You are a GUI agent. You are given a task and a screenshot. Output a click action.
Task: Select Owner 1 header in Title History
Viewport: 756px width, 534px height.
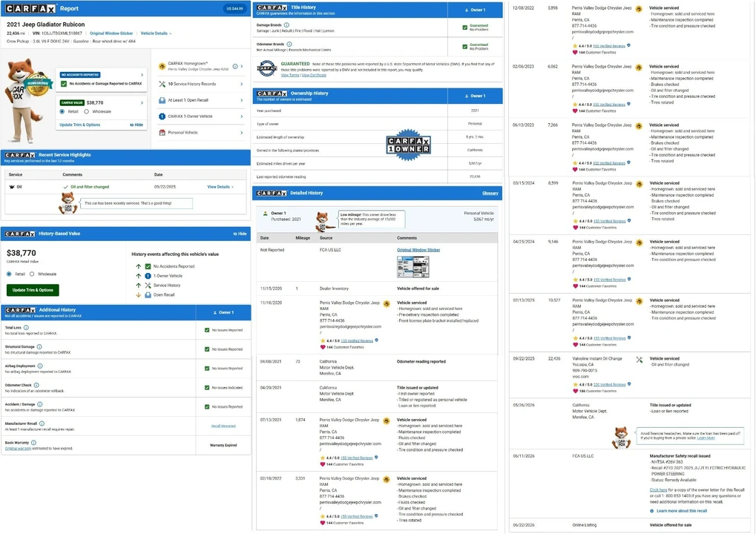(x=475, y=10)
